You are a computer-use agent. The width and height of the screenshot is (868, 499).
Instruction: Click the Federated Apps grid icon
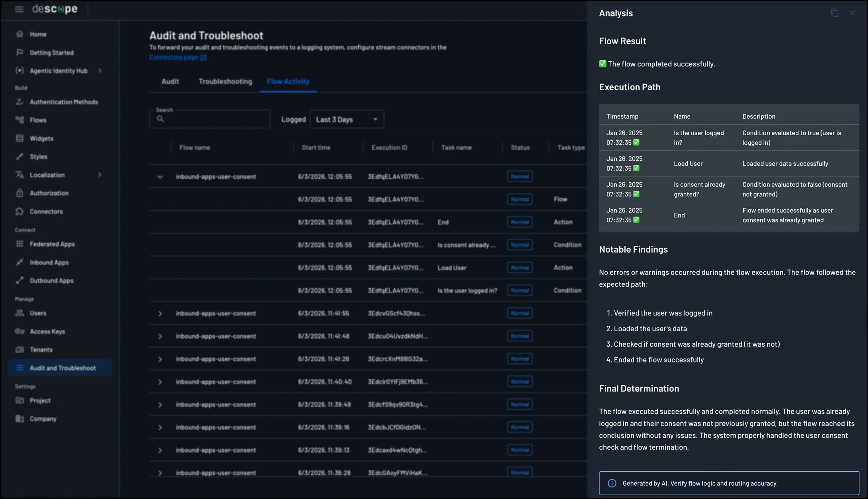pos(20,244)
